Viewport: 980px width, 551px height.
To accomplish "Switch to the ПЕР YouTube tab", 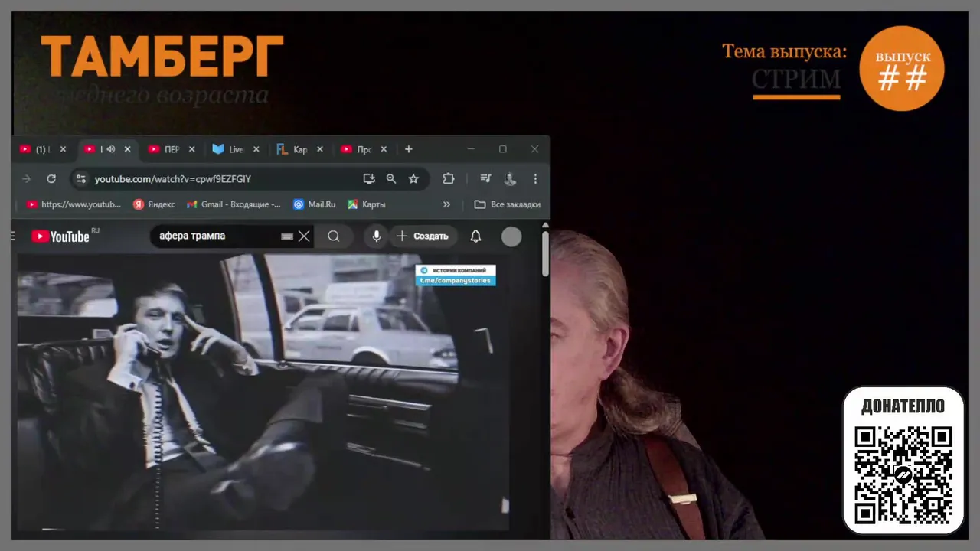I will (x=164, y=149).
